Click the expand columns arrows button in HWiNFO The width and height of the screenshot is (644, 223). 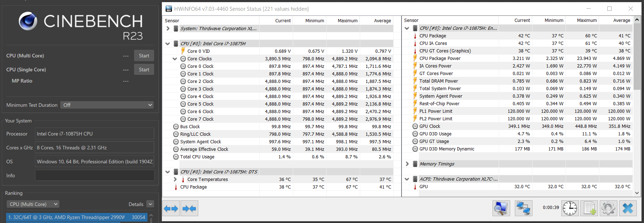[x=171, y=209]
